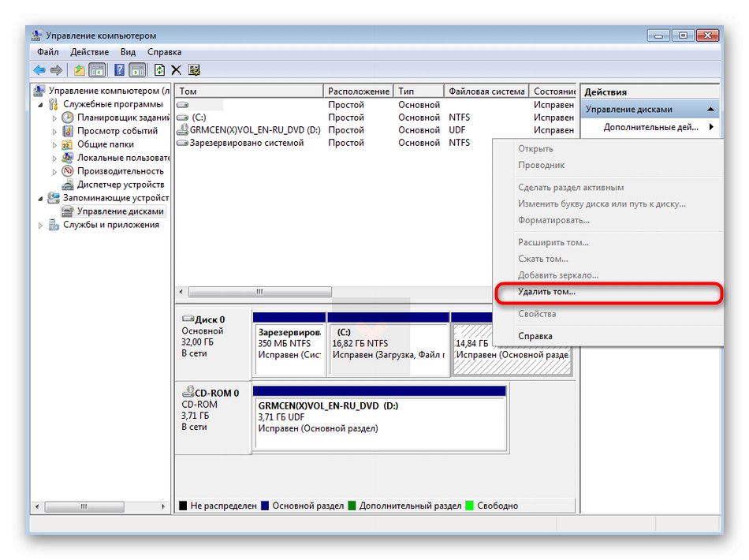Choose Удалить том... in context menu
Image resolution: width=749 pixels, height=560 pixels.
click(609, 292)
